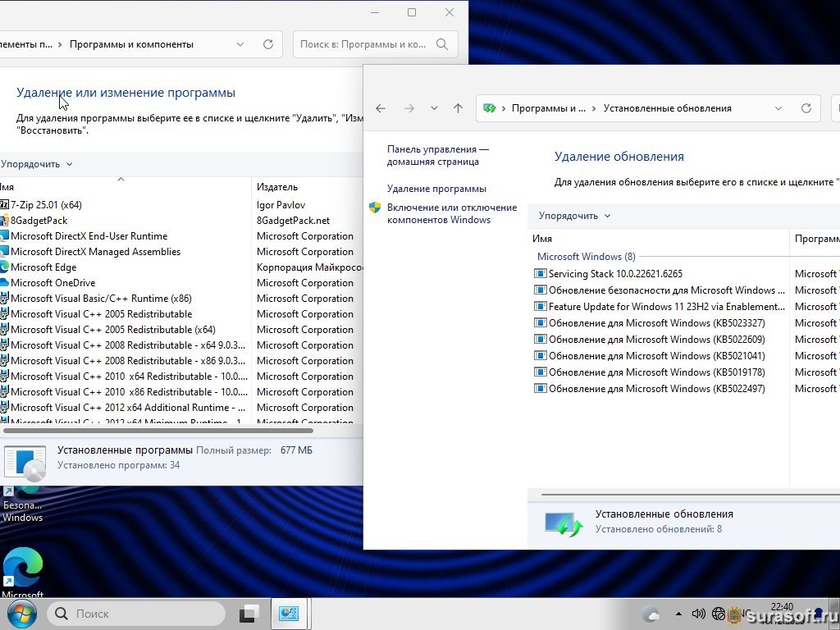Click the back arrow in Installed Updates
Image resolution: width=840 pixels, height=630 pixels.
point(381,108)
